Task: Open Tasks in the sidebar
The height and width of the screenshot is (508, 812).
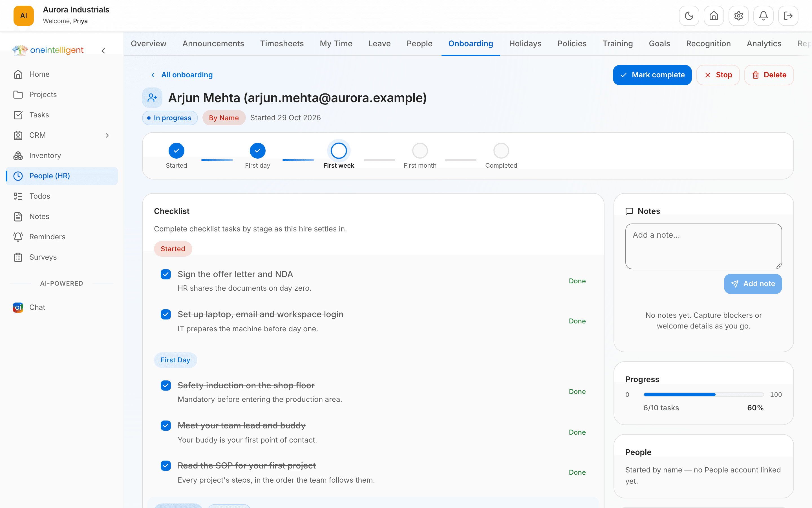Action: pyautogui.click(x=62, y=115)
